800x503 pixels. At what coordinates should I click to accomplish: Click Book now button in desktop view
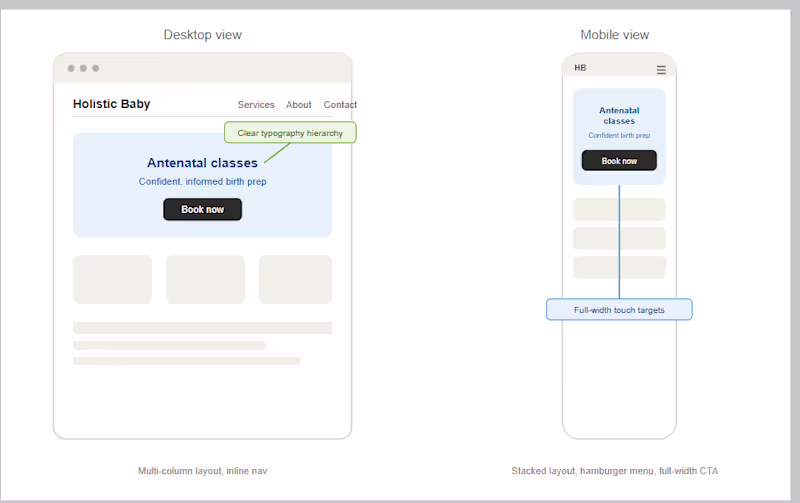203,209
